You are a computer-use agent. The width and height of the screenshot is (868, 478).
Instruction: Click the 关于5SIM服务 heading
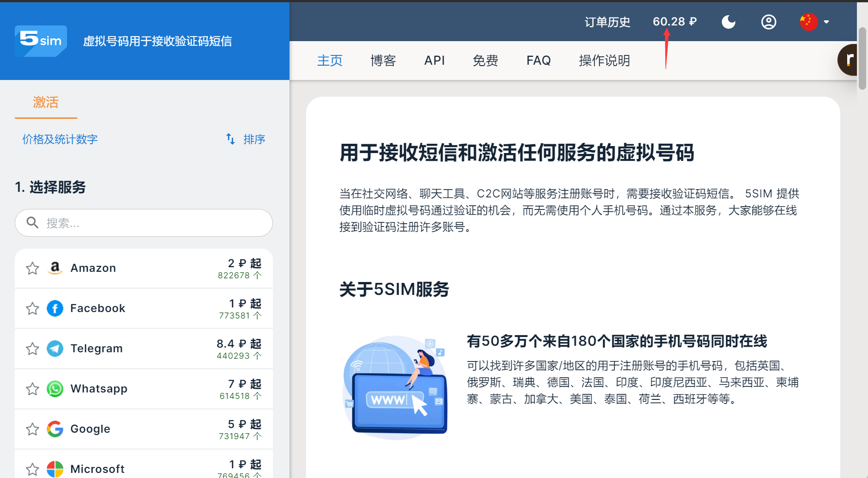394,289
